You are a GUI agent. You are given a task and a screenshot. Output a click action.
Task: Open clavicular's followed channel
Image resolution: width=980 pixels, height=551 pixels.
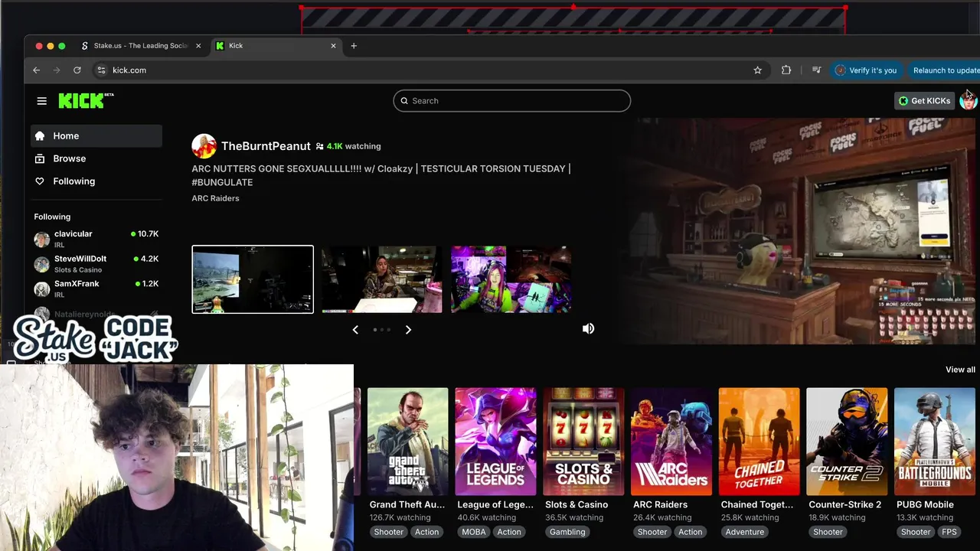(x=96, y=239)
